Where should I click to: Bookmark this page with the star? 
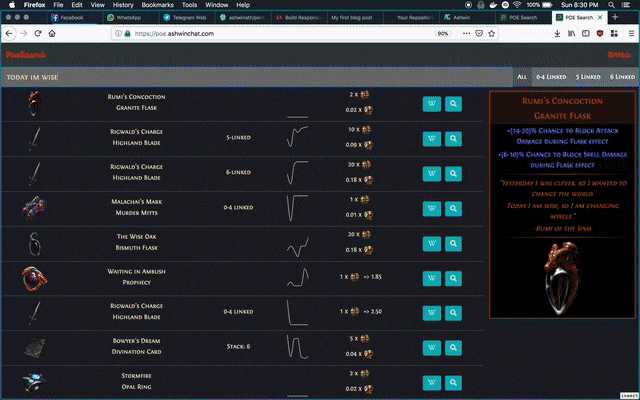[x=491, y=33]
